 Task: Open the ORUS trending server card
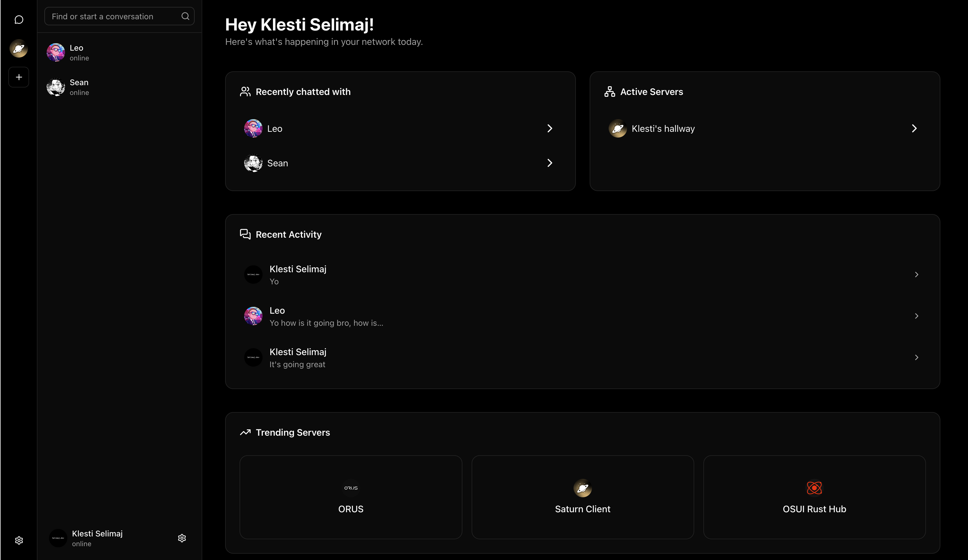tap(351, 497)
